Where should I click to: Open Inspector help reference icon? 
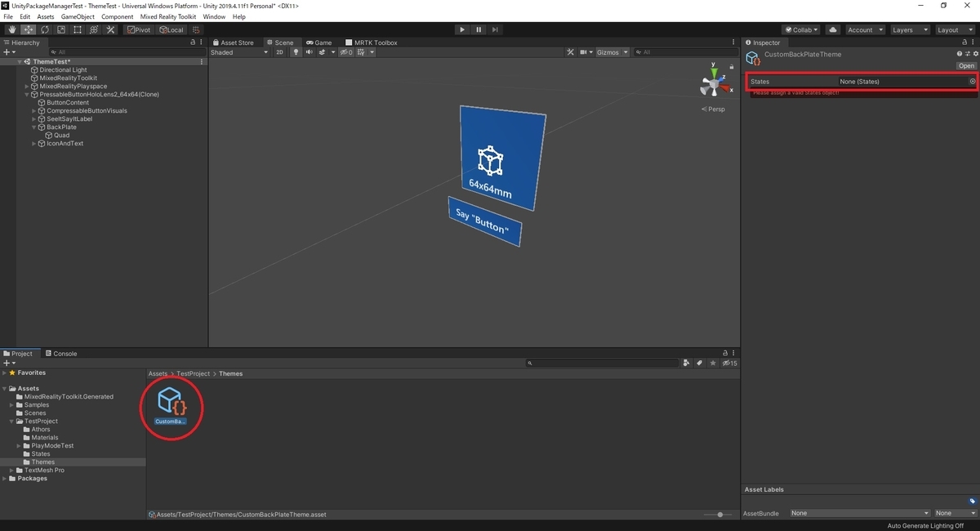pos(960,55)
